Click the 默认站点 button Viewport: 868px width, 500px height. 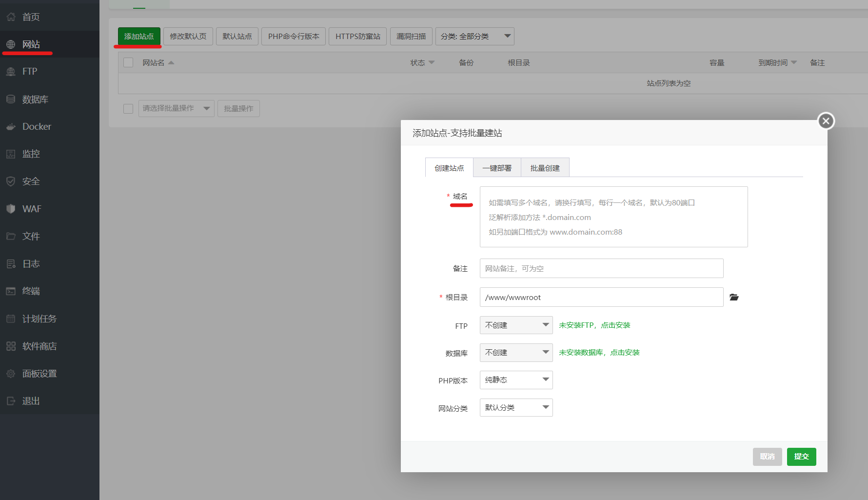237,36
